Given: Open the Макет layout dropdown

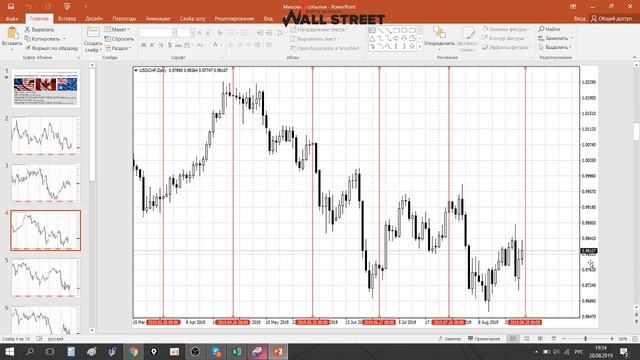Looking at the screenshot, I should (x=117, y=29).
